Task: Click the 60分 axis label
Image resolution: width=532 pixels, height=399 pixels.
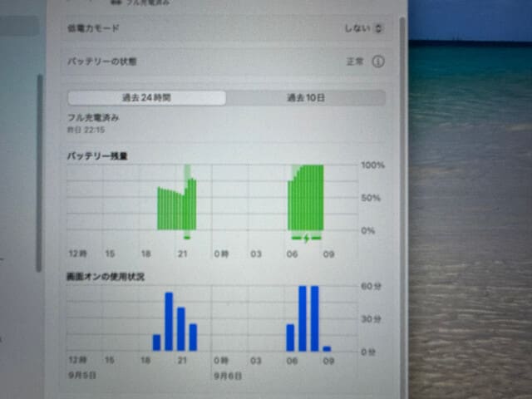Action: 371,286
